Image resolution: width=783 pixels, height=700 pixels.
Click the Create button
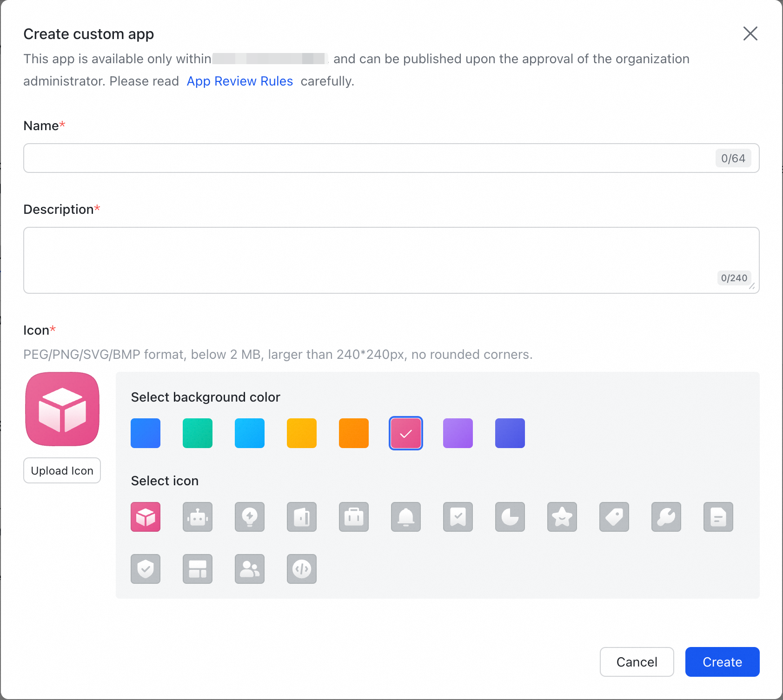coord(722,662)
